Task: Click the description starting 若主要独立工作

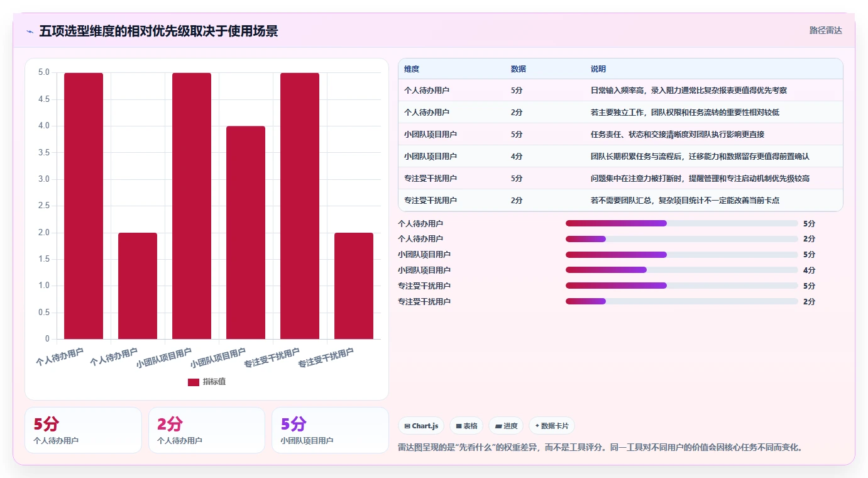Action: click(x=685, y=113)
